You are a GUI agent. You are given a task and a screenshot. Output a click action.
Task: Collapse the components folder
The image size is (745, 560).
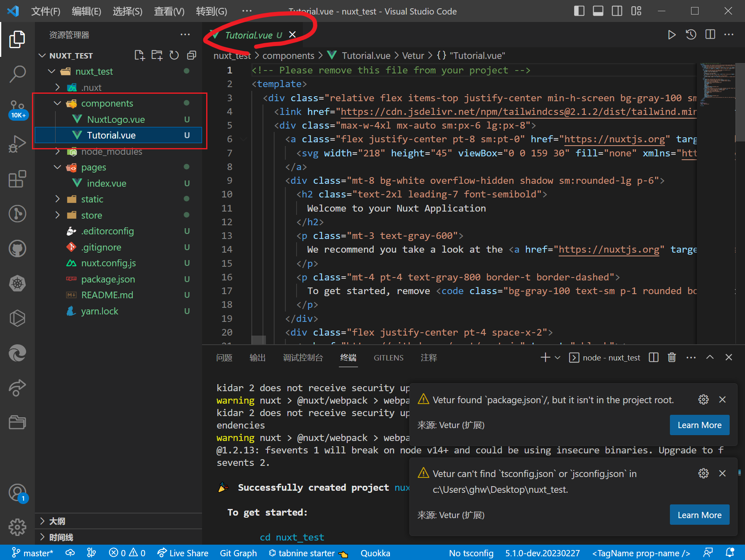click(x=57, y=103)
